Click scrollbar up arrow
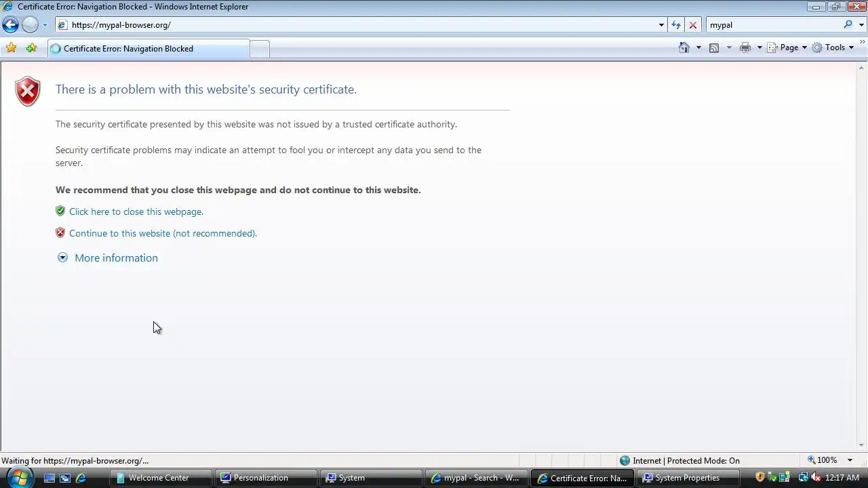This screenshot has width=868, height=488. click(x=862, y=67)
